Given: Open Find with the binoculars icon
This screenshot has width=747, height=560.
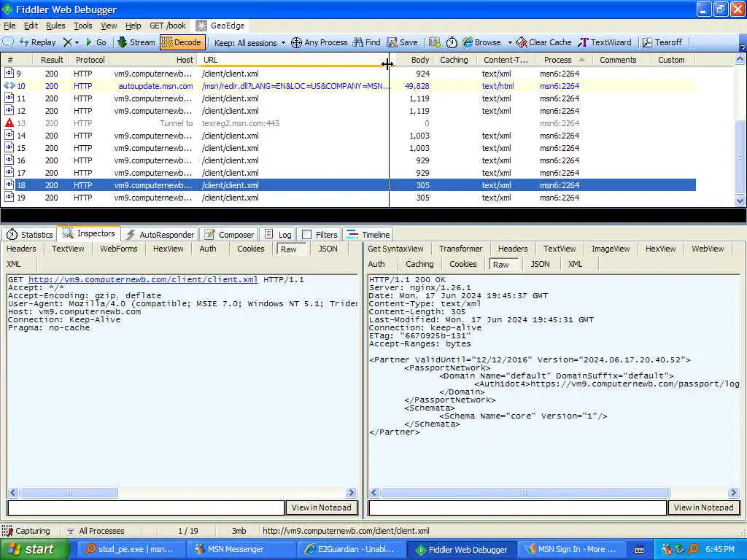Looking at the screenshot, I should (366, 42).
